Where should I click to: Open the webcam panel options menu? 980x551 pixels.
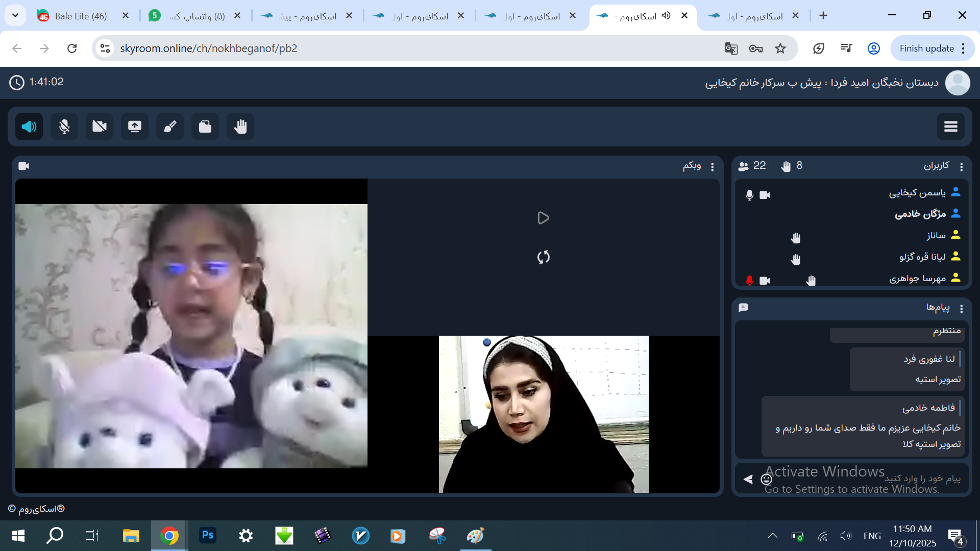pyautogui.click(x=713, y=167)
